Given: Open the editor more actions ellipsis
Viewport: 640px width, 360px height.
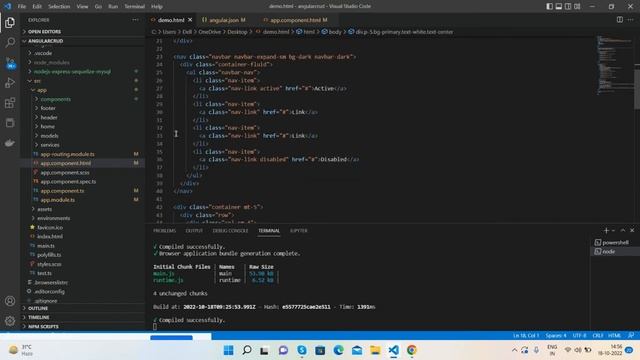Looking at the screenshot, I should 631,20.
